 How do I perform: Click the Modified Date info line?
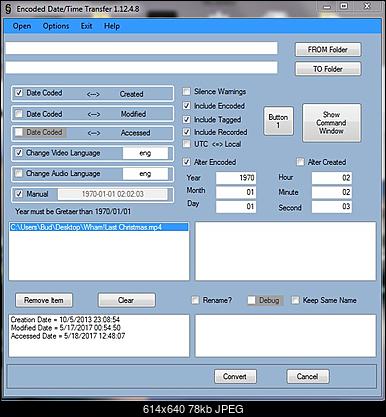coord(66,328)
